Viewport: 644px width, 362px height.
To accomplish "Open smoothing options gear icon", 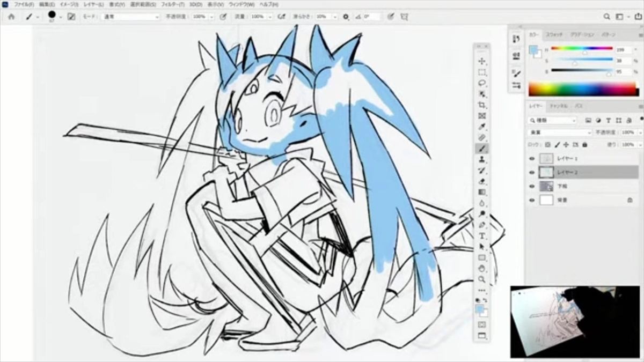I will (346, 17).
